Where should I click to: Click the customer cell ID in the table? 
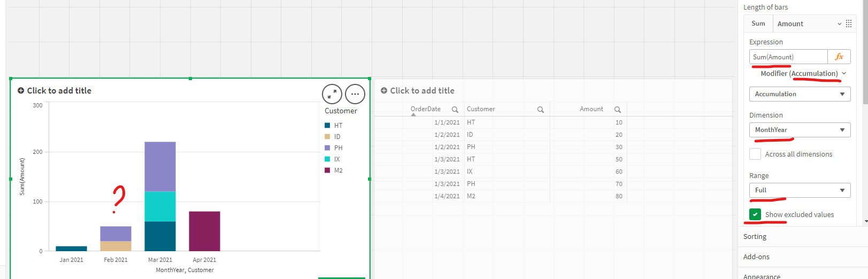tap(470, 135)
